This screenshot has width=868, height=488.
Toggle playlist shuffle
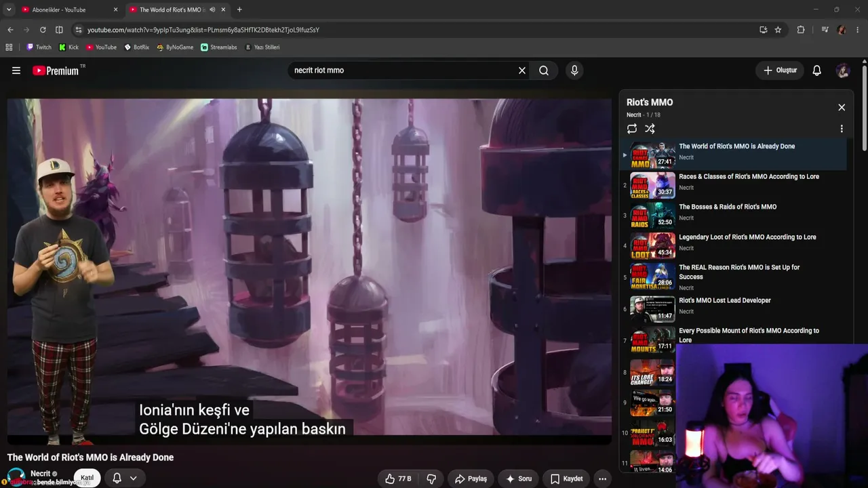[x=650, y=129]
